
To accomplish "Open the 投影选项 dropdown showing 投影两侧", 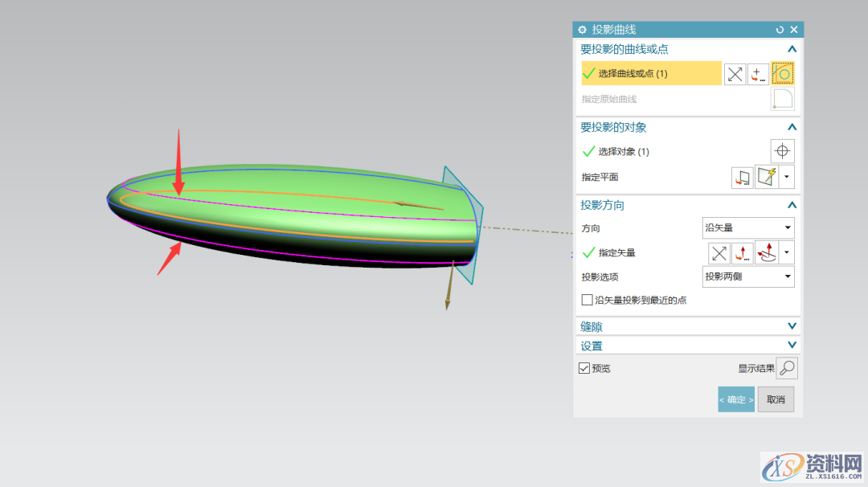I will [x=748, y=276].
